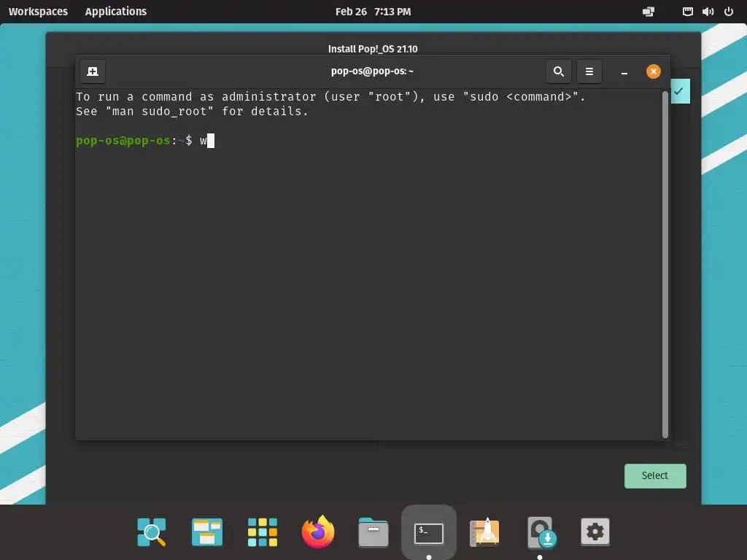This screenshot has height=560, width=747.
Task: Open Settings from the dock
Action: coord(595,532)
